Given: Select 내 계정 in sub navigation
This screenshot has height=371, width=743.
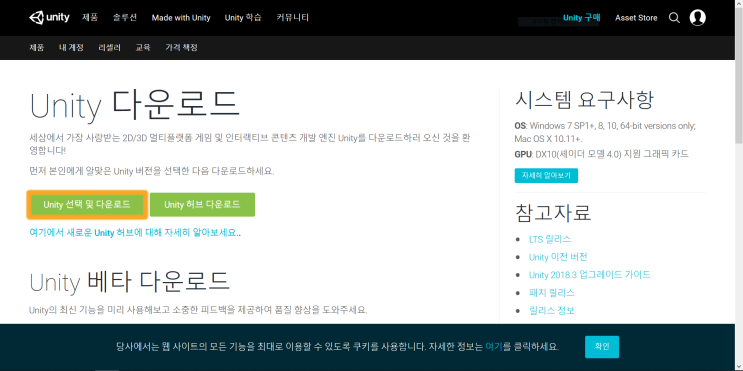Looking at the screenshot, I should (71, 47).
